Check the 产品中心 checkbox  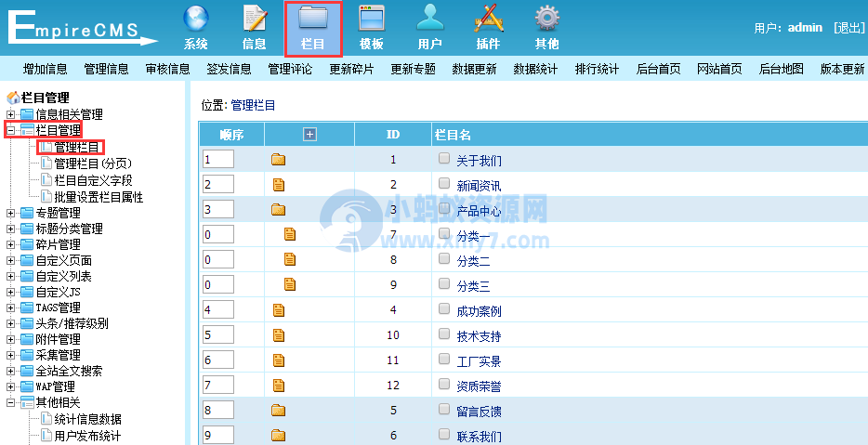click(x=444, y=208)
